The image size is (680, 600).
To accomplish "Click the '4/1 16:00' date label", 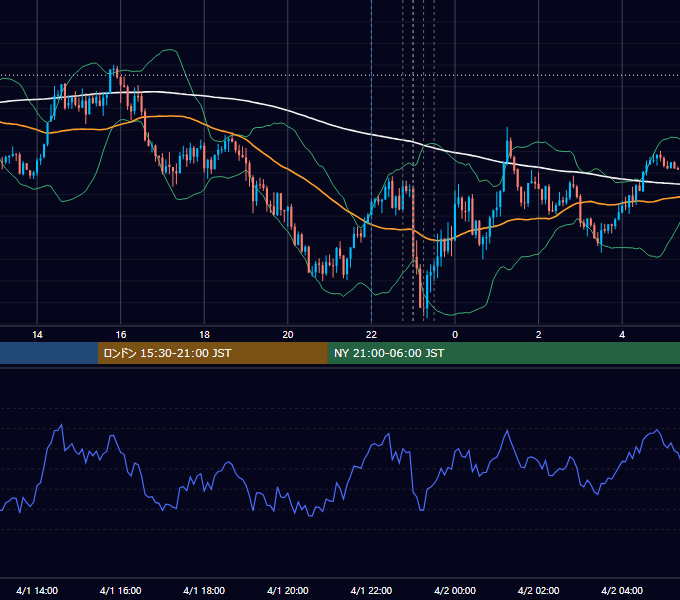I will pyautogui.click(x=121, y=590).
